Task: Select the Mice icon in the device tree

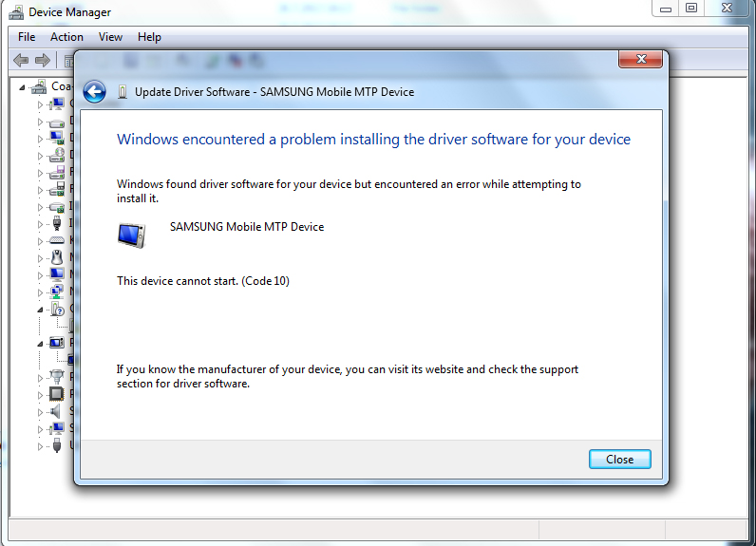Action: point(57,257)
